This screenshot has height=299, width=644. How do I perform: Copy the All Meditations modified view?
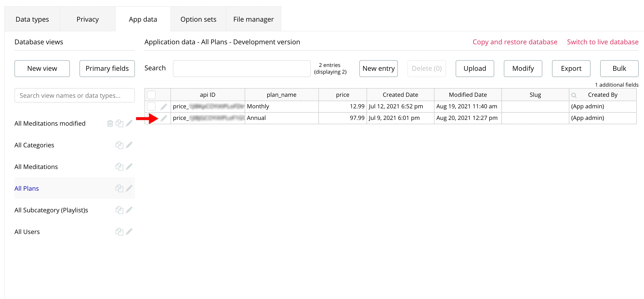(119, 123)
